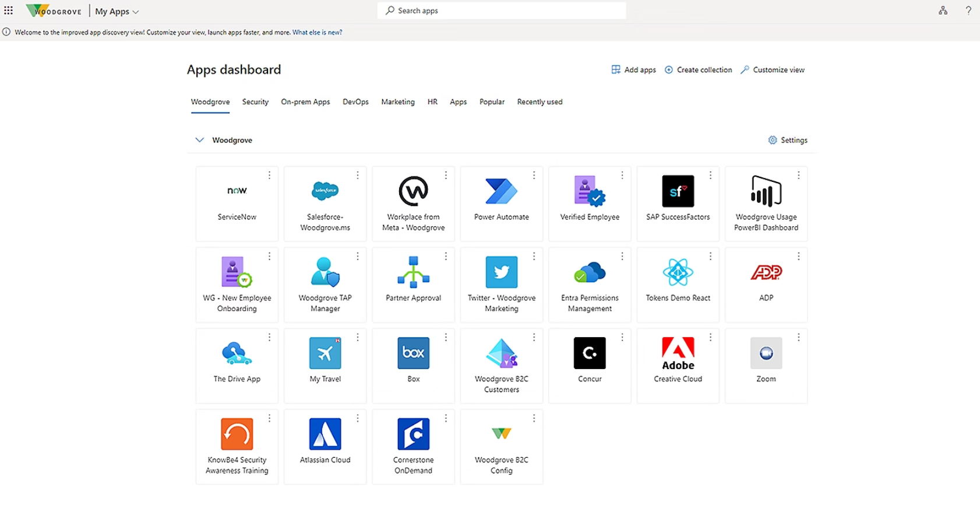The height and width of the screenshot is (526, 980).
Task: Open the help question mark icon
Action: tap(968, 10)
